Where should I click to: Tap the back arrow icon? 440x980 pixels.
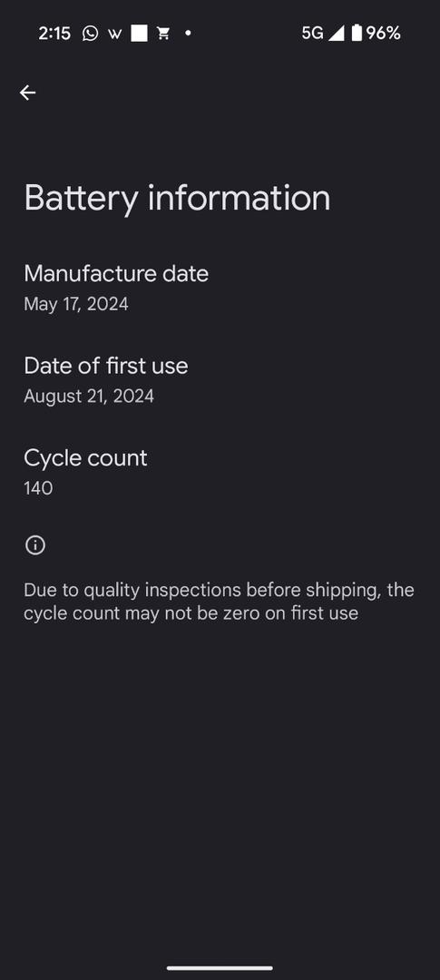[27, 93]
